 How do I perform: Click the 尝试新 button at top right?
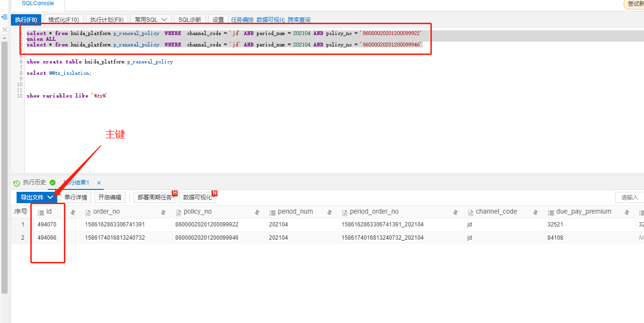[x=635, y=4]
